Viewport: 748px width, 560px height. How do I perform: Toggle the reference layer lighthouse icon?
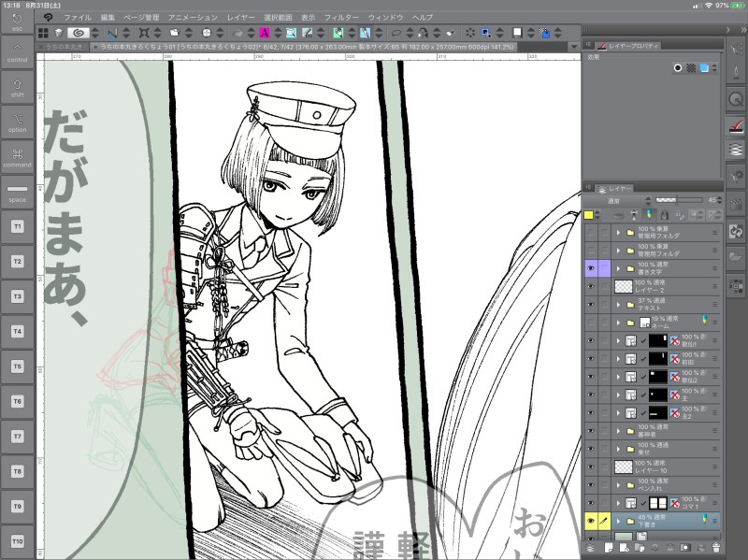click(x=633, y=215)
